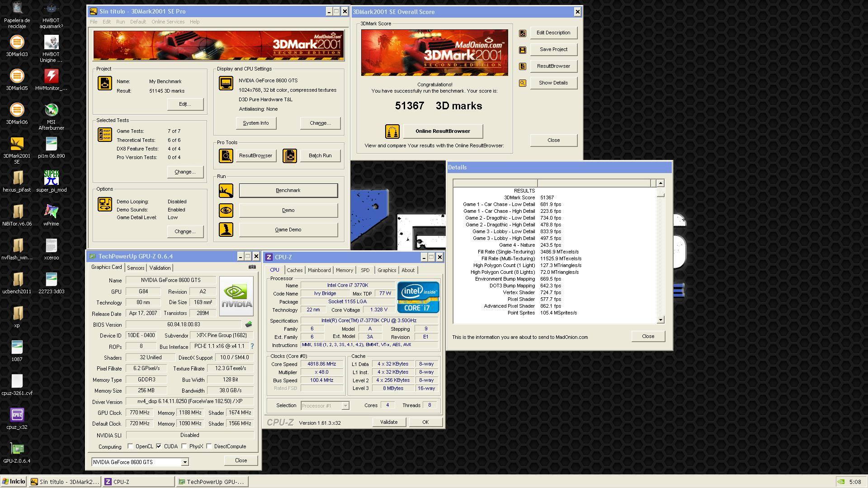Click the Batch Run button

(320, 155)
